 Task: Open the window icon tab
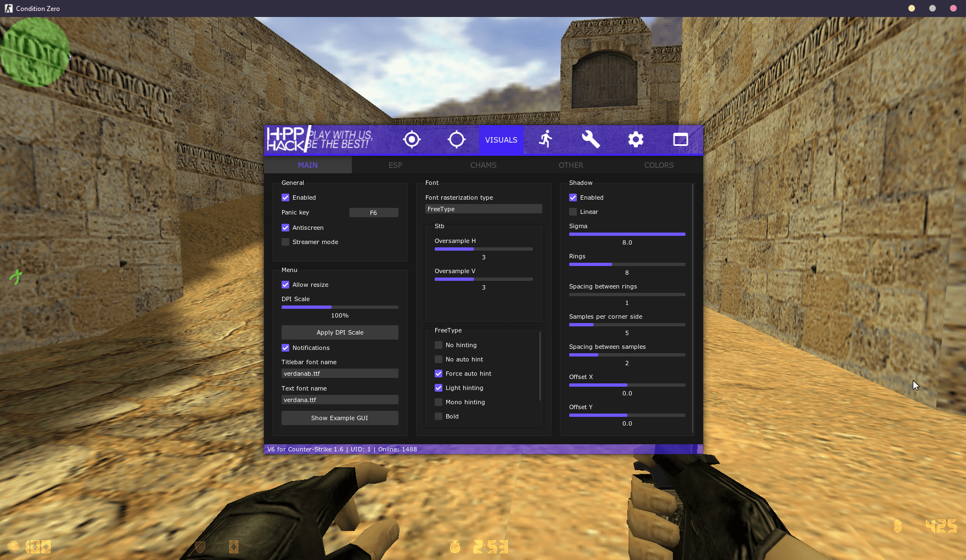[x=681, y=140]
